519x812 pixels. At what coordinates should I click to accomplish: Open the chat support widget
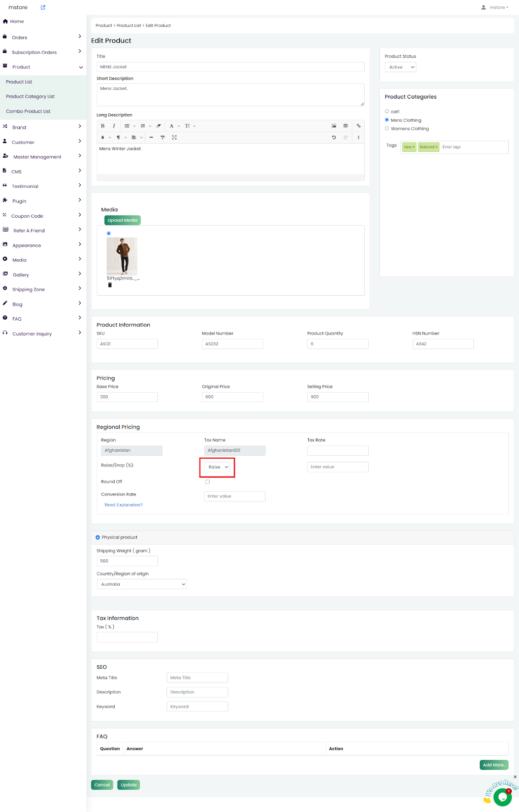(x=502, y=797)
